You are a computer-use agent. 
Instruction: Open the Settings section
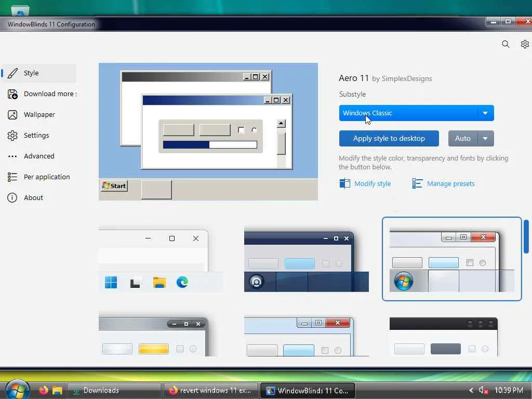(x=39, y=136)
